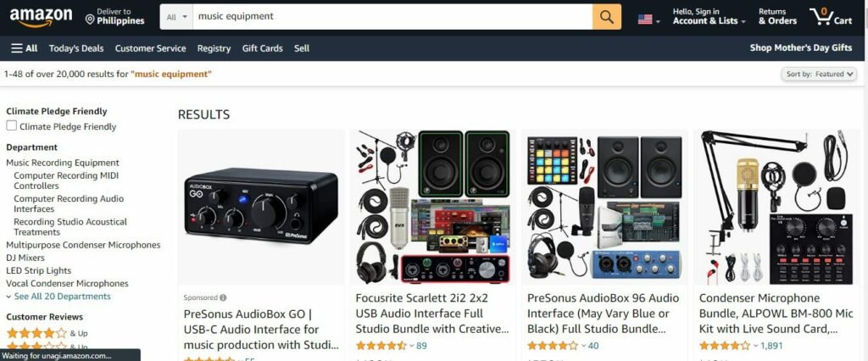
Task: Open Shop Mother's Day Gifts link
Action: point(801,47)
